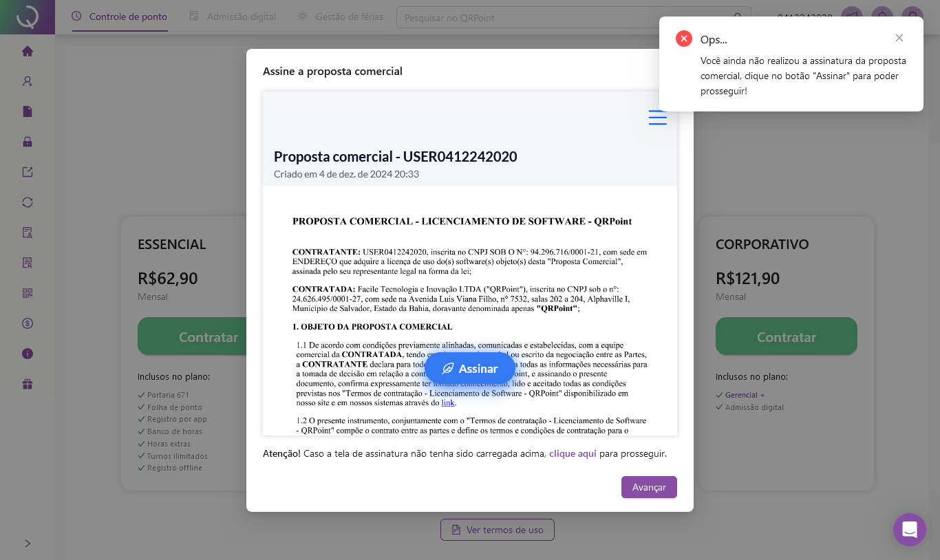Switch to the Controle de ponto tab
940x560 pixels.
click(120, 17)
